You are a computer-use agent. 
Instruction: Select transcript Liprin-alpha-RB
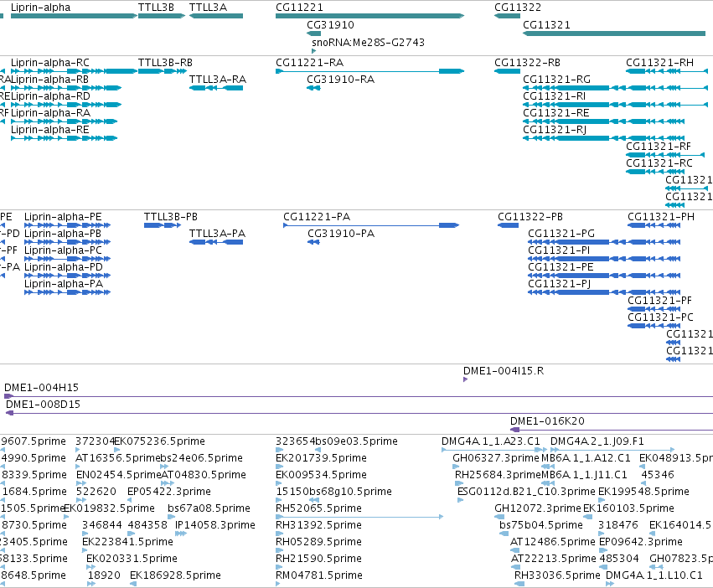point(66,88)
